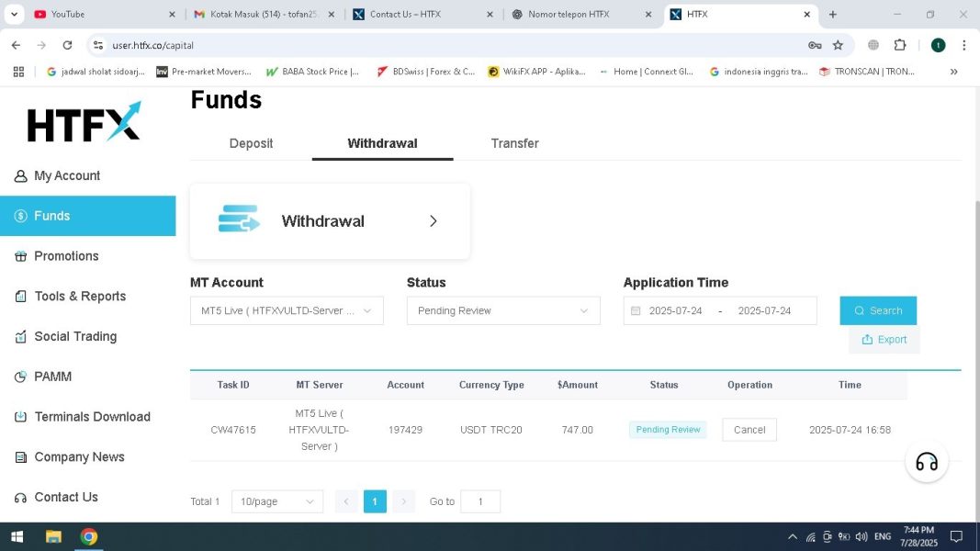
Task: Click the HTFX logo in sidebar
Action: coord(84,122)
